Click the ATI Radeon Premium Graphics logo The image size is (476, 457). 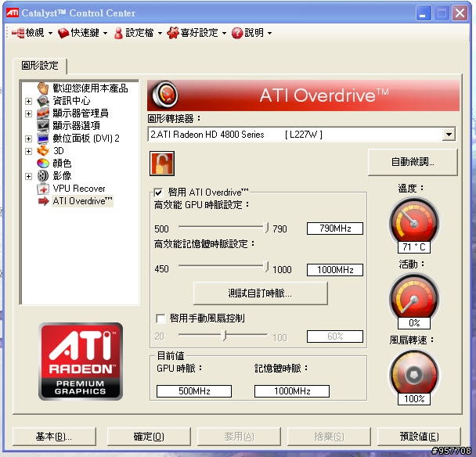pyautogui.click(x=81, y=361)
